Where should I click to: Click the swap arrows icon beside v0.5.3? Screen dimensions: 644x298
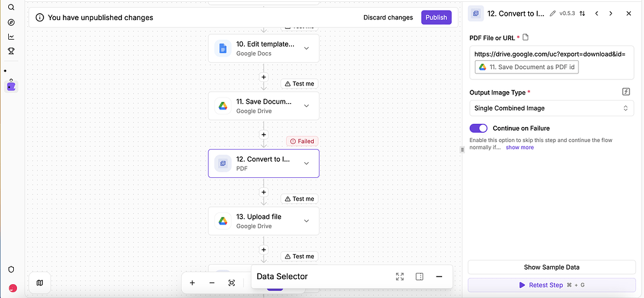[582, 14]
